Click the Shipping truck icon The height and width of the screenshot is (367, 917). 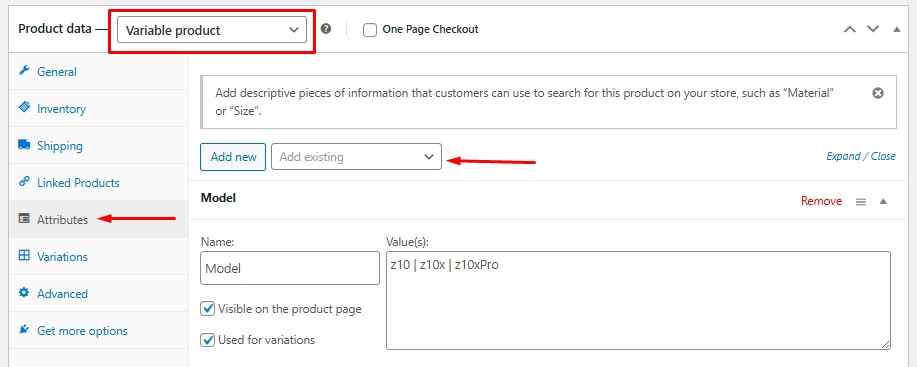point(24,144)
